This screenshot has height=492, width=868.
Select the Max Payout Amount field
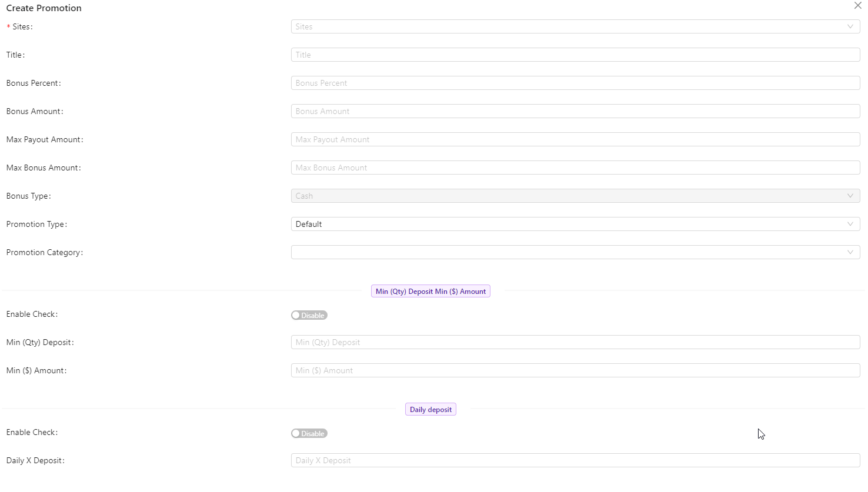(575, 139)
